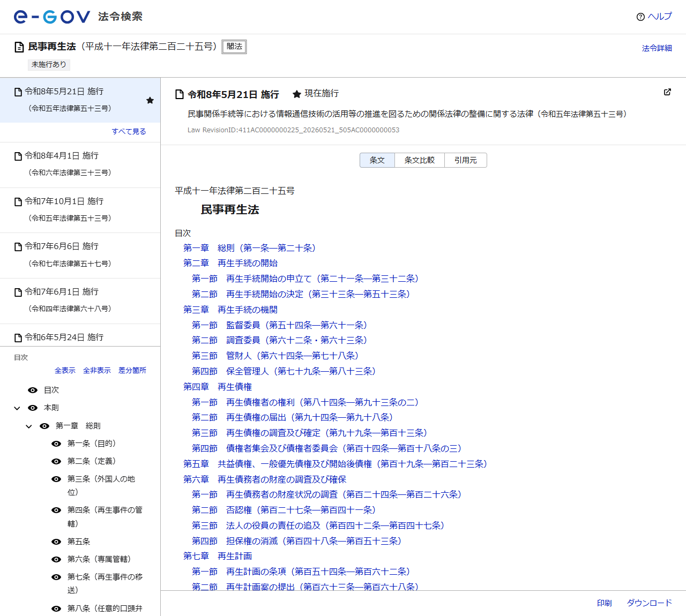The image size is (686, 616).
Task: Click the help question mark icon
Action: [x=640, y=17]
